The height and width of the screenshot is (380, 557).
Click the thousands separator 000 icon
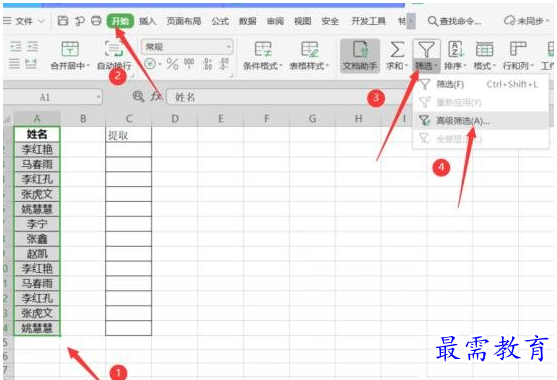click(189, 64)
